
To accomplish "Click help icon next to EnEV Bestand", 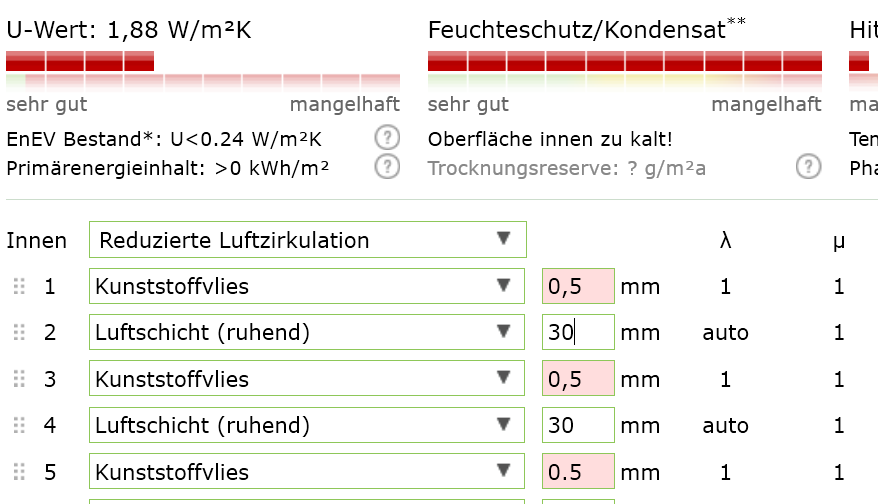I will (x=387, y=138).
